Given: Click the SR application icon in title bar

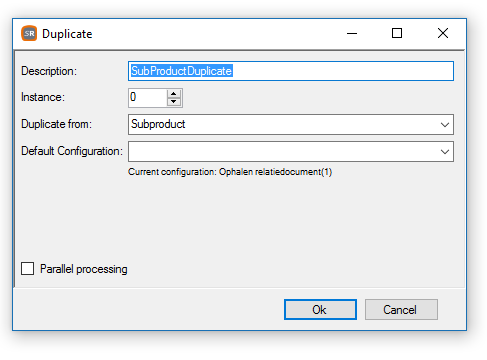Looking at the screenshot, I should click(29, 33).
